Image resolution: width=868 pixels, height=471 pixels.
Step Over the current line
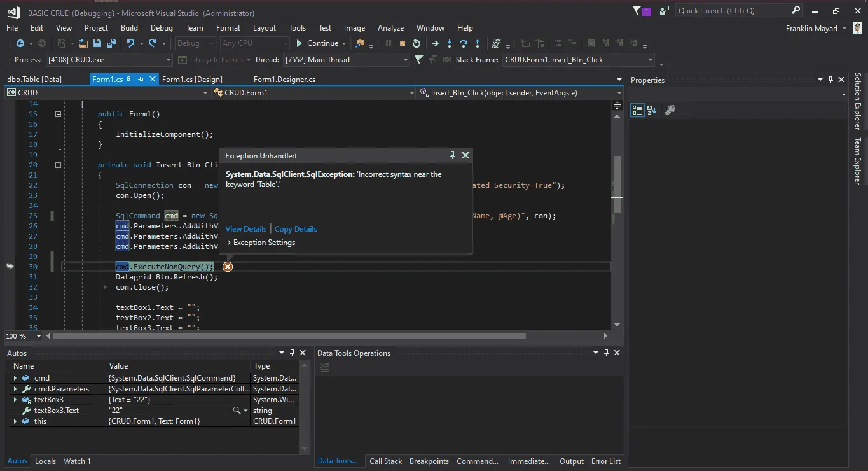coord(464,43)
